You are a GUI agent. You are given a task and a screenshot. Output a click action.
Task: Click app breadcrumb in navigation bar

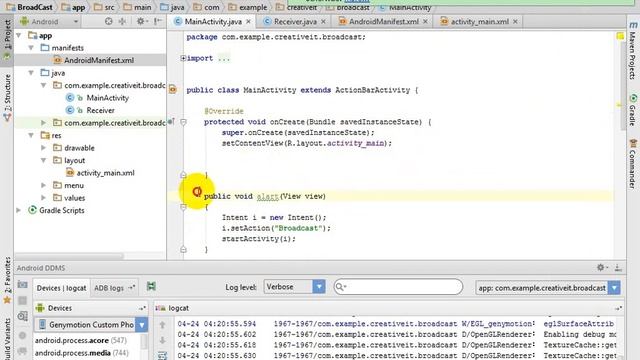[x=73, y=7]
